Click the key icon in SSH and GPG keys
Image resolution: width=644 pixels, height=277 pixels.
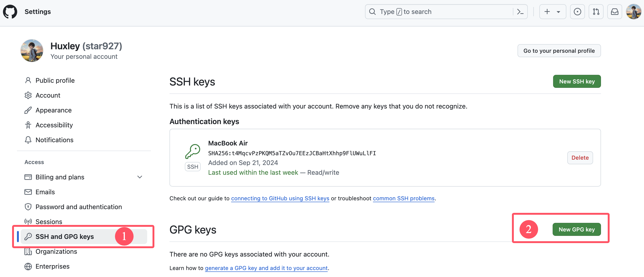pyautogui.click(x=28, y=236)
